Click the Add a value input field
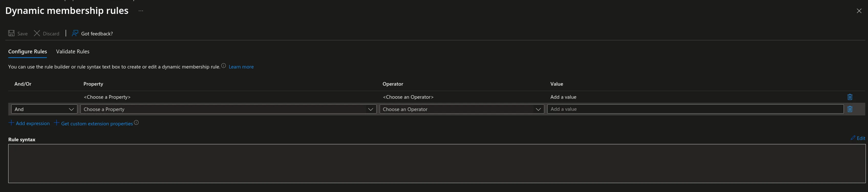This screenshot has height=192, width=868. [695, 109]
